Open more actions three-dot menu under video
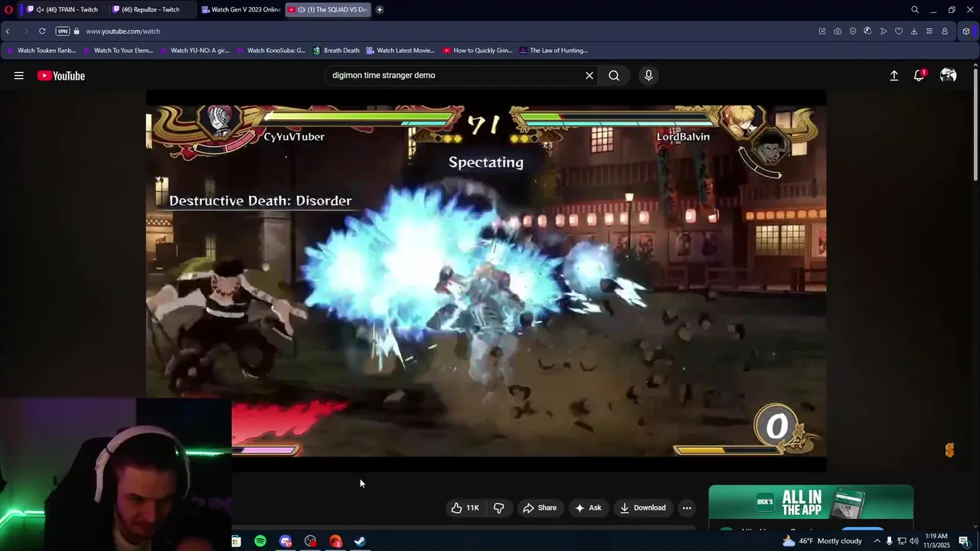 pyautogui.click(x=687, y=508)
